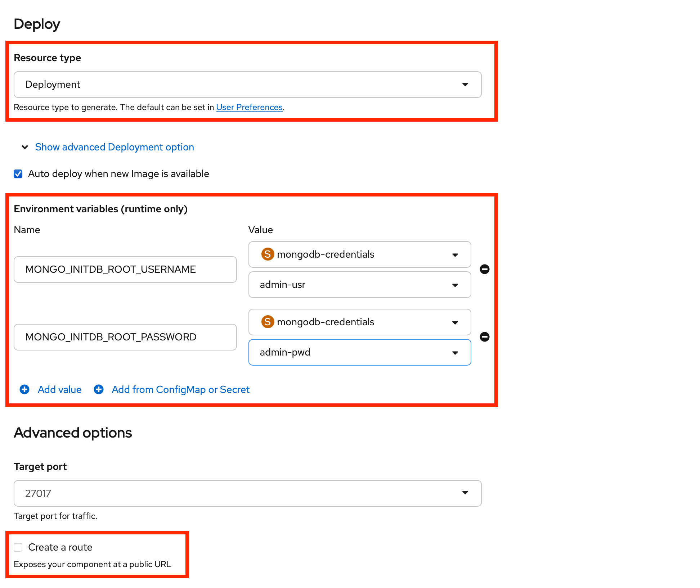Uncheck Auto deploy when new Image available

[x=18, y=174]
